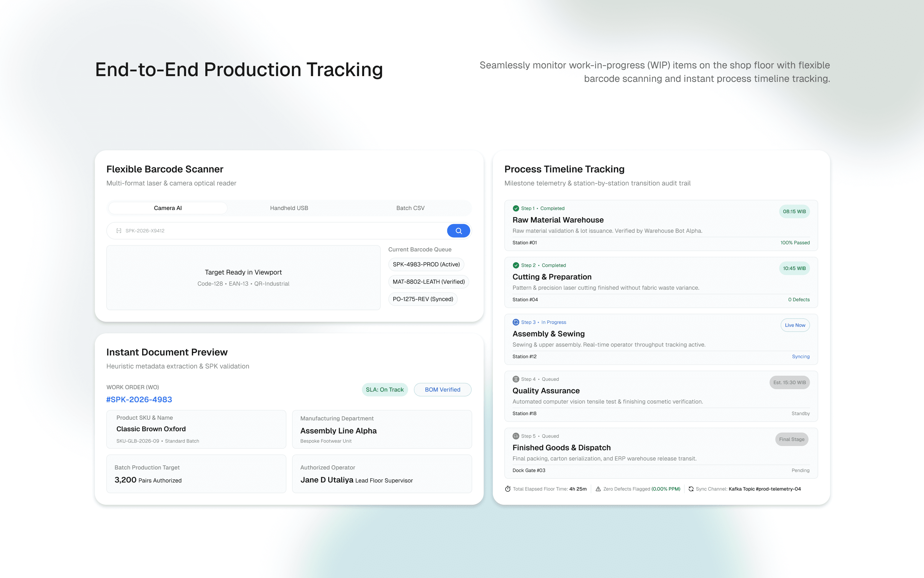Select the PO-1275-REV (Synced) queue chip
The image size is (924, 578).
coord(423,299)
